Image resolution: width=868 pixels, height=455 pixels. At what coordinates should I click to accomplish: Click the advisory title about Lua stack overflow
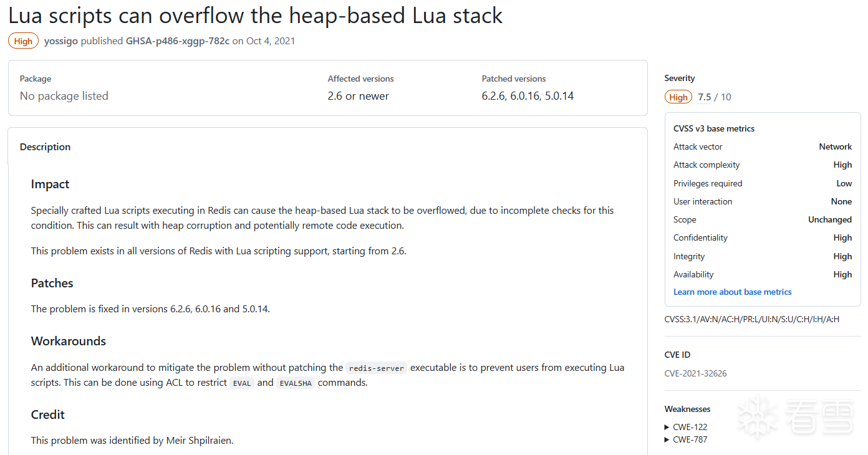256,16
